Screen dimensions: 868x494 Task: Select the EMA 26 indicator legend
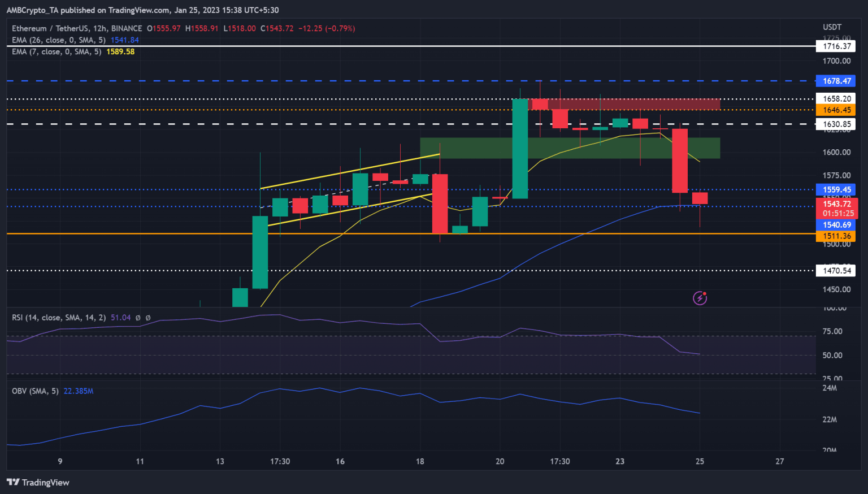tap(59, 40)
